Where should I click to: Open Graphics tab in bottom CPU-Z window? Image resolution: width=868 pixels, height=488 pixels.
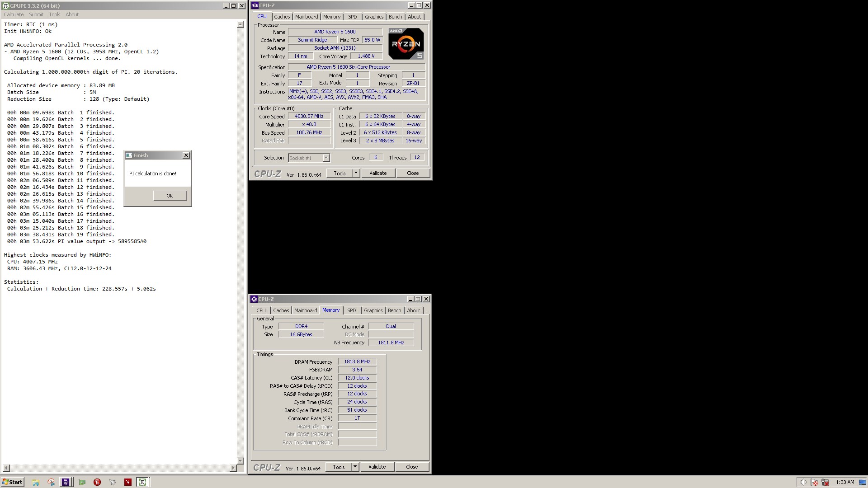tap(373, 310)
